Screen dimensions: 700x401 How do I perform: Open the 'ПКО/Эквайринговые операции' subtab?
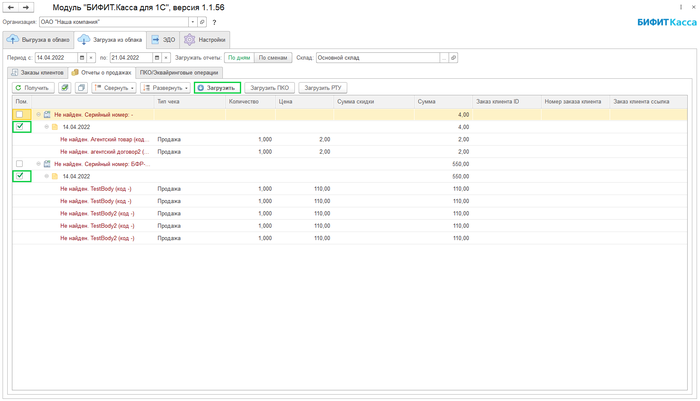point(179,72)
